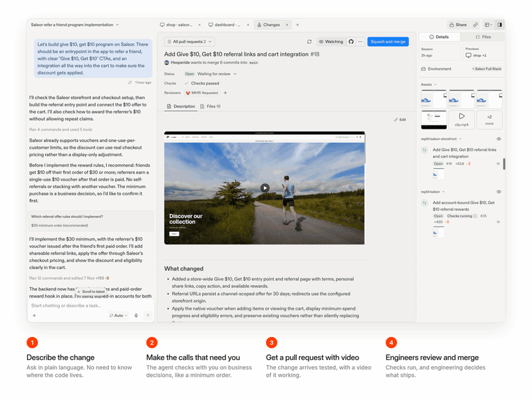532x400 pixels.
Task: Open clip.mp4 asset
Action: coord(462,120)
